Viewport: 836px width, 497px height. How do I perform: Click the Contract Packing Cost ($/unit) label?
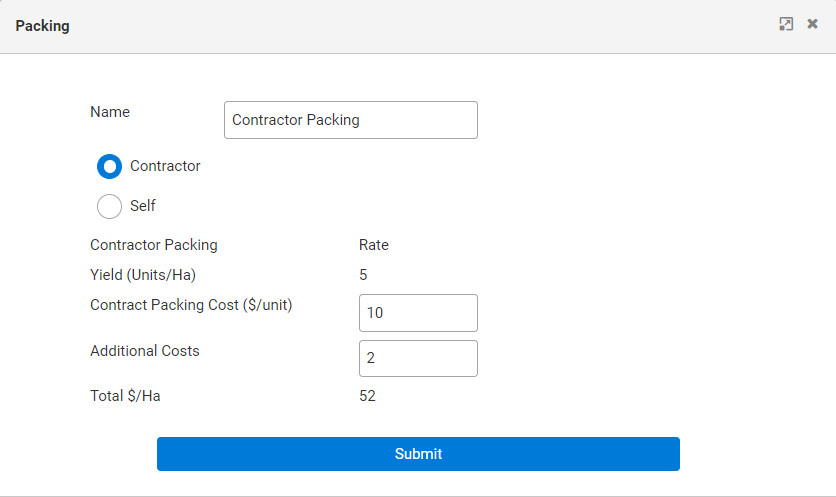(191, 305)
